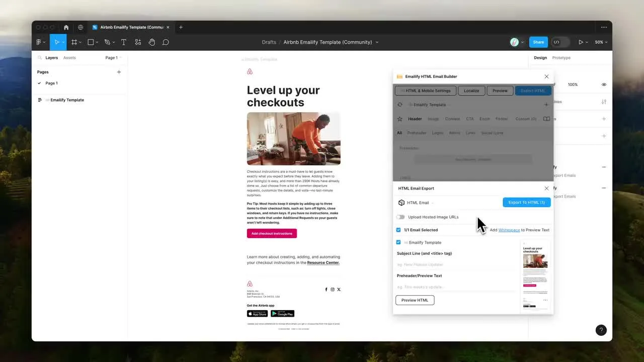644x362 pixels.
Task: Select the Shape tool
Action: pyautogui.click(x=90, y=42)
